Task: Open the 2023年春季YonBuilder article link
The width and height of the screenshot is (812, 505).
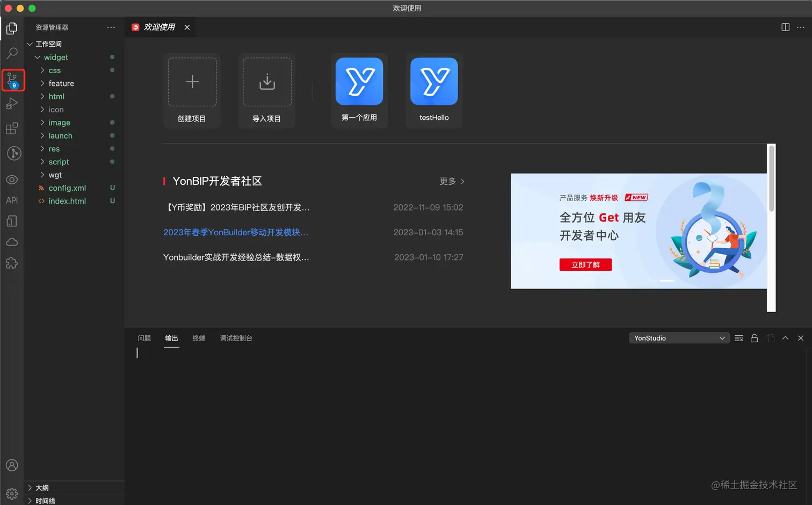Action: (x=236, y=232)
